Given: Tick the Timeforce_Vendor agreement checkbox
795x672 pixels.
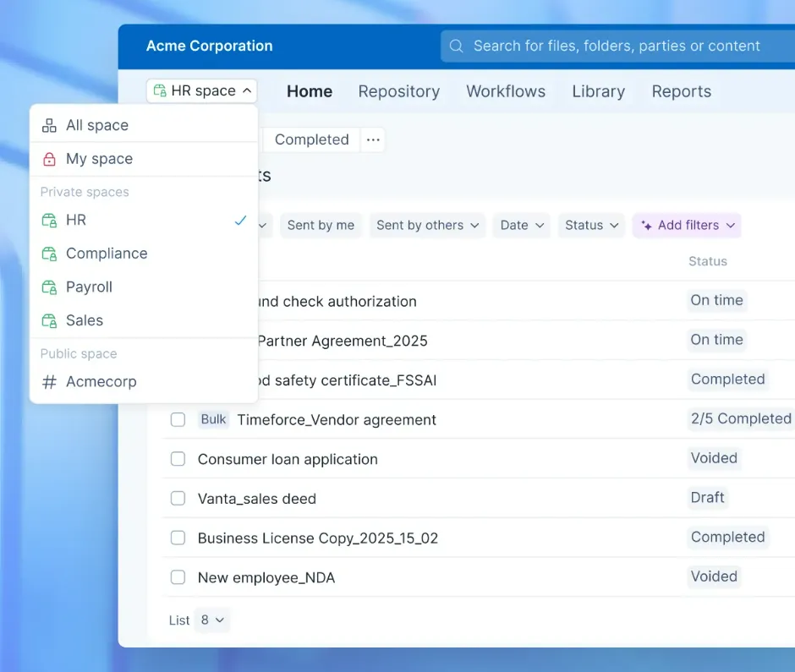Looking at the screenshot, I should 178,419.
